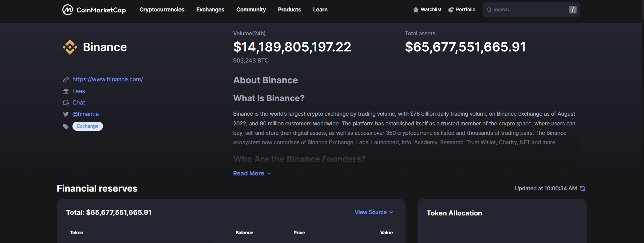
Task: Expand the Read More section
Action: pos(252,173)
